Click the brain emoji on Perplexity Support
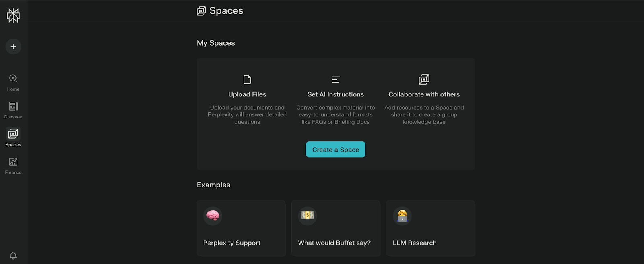This screenshot has height=264, width=644. pyautogui.click(x=213, y=216)
